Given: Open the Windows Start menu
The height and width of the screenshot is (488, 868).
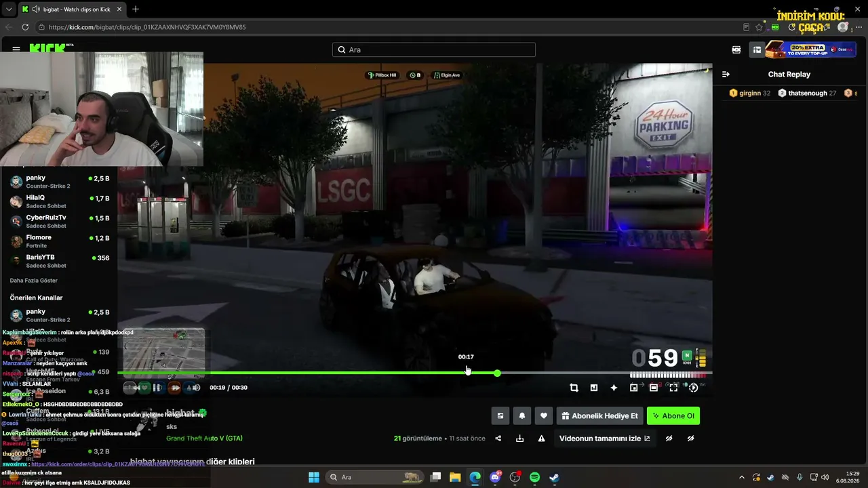Looking at the screenshot, I should pos(314,477).
